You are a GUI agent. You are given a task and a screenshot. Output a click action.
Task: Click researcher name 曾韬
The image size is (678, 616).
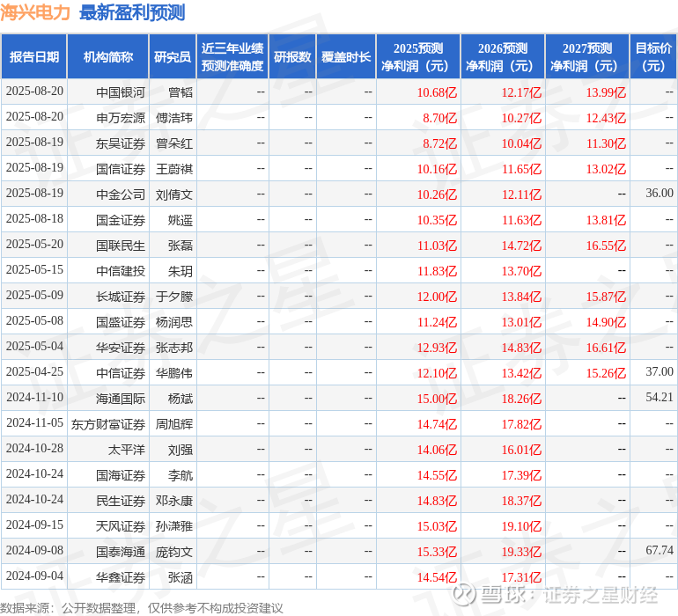pos(181,92)
